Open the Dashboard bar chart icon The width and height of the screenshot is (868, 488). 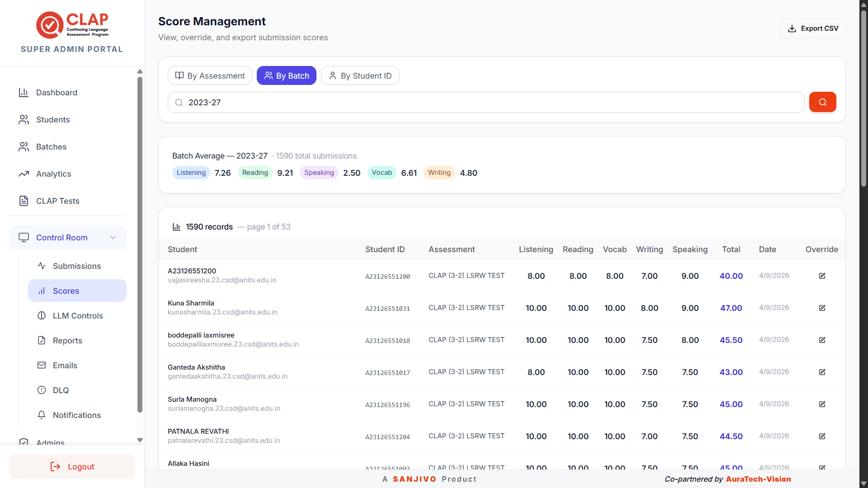click(24, 93)
